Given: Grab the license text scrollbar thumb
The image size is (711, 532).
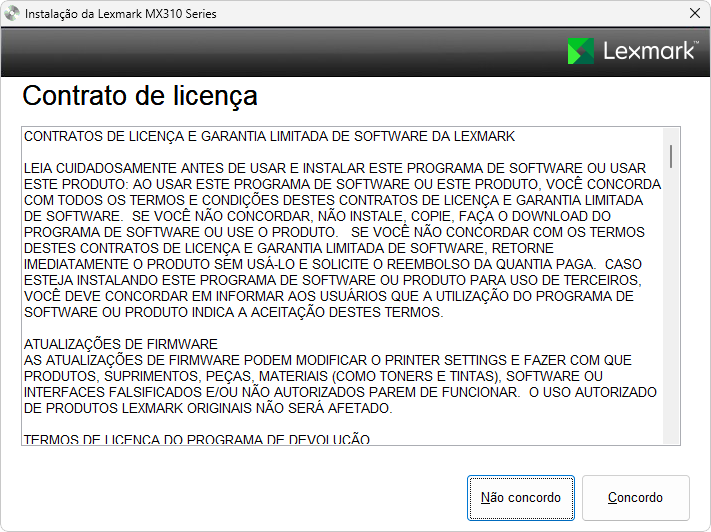Looking at the screenshot, I should coord(671,156).
